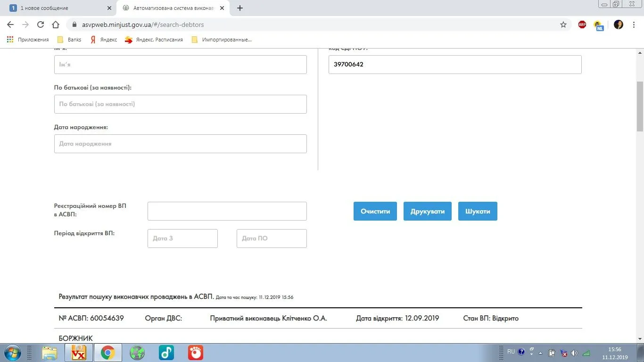644x362 pixels.
Task: Click the Chrome reload page icon
Action: pyautogui.click(x=41, y=25)
